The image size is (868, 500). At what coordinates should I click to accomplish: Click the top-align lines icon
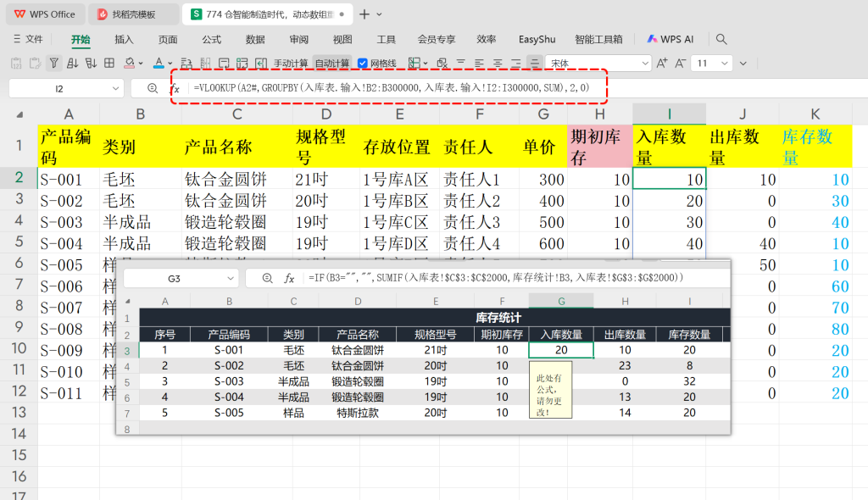460,63
